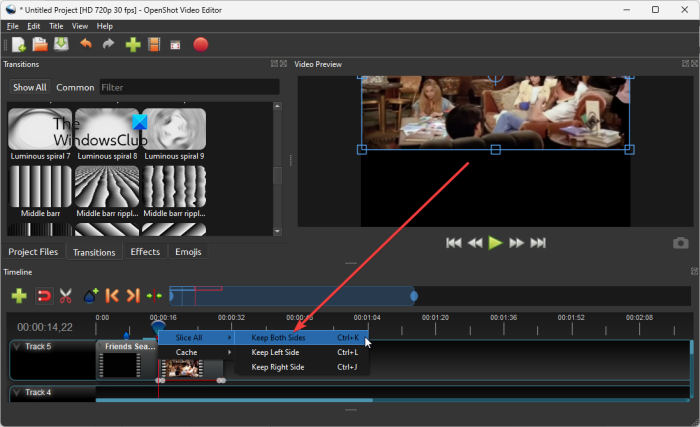The height and width of the screenshot is (427, 700).
Task: Play the video preview
Action: click(x=495, y=243)
